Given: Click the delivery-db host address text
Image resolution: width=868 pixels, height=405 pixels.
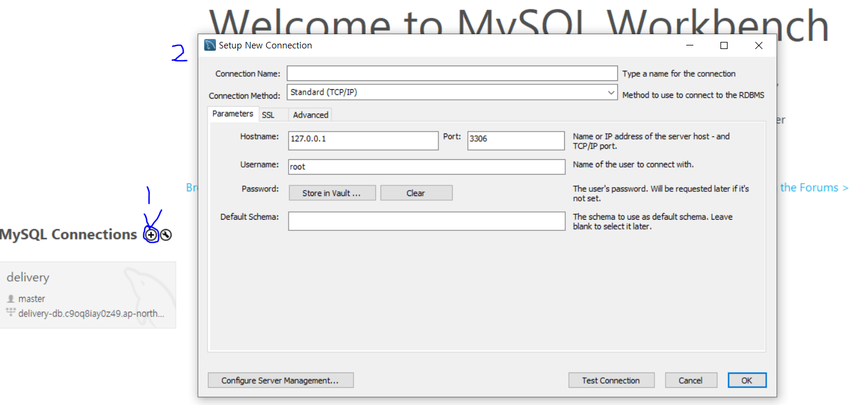Looking at the screenshot, I should coord(91,313).
